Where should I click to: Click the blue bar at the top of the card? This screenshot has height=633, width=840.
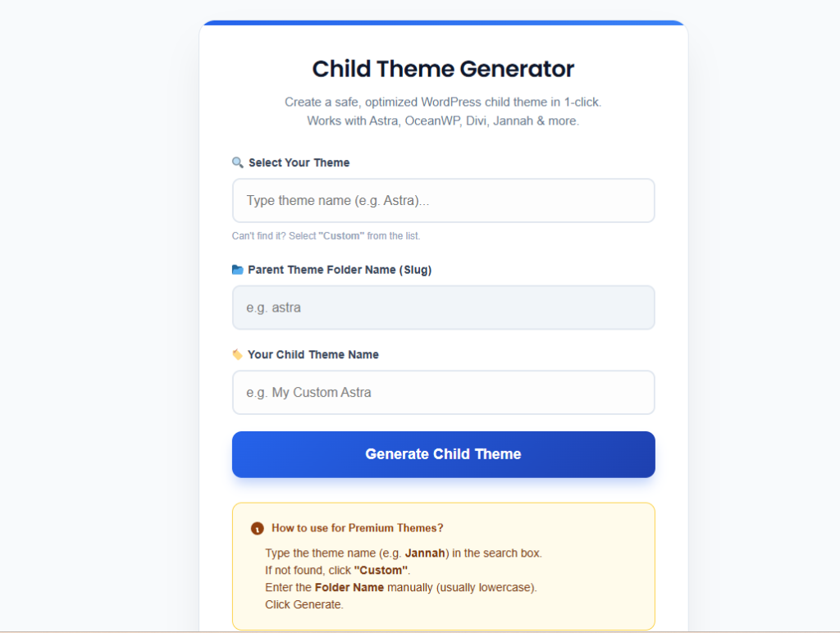tap(443, 23)
